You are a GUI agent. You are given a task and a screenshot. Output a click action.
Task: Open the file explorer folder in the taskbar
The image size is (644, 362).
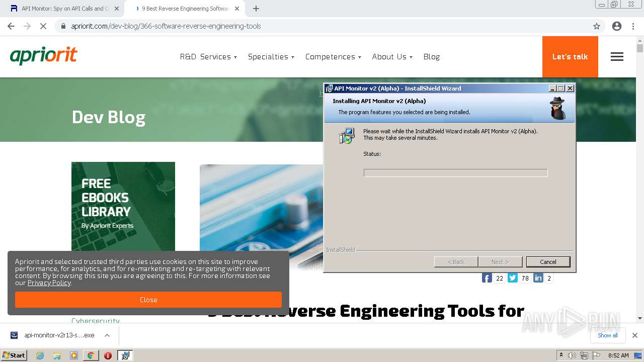(x=57, y=355)
